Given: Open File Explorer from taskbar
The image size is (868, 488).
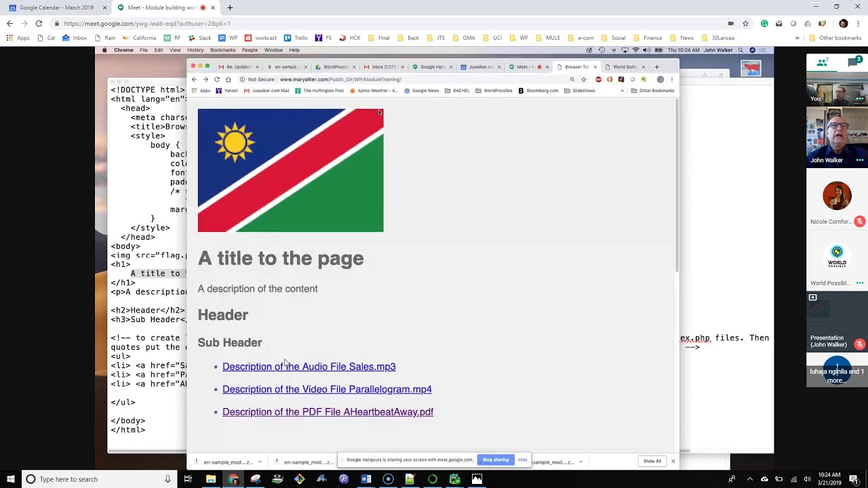Looking at the screenshot, I should (x=211, y=479).
